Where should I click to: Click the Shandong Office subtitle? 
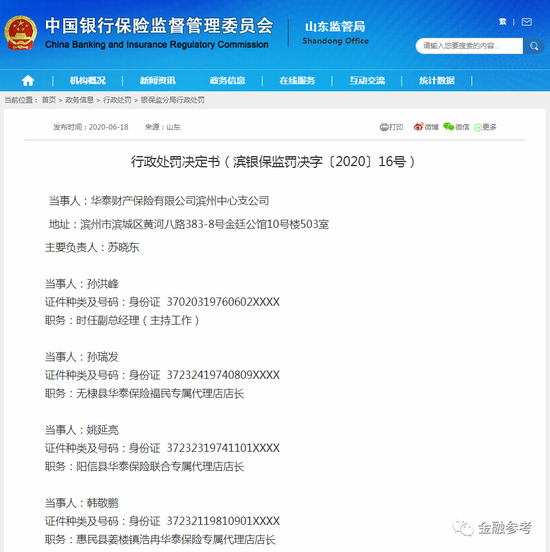pos(335,41)
